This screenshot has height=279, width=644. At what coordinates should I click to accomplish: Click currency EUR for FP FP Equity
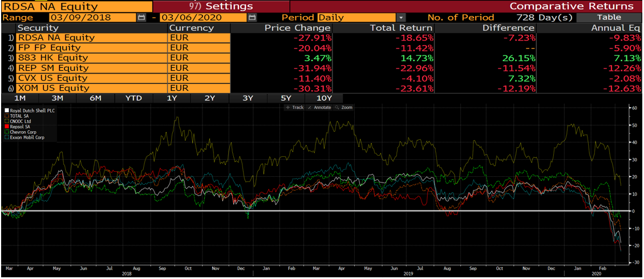pos(199,48)
